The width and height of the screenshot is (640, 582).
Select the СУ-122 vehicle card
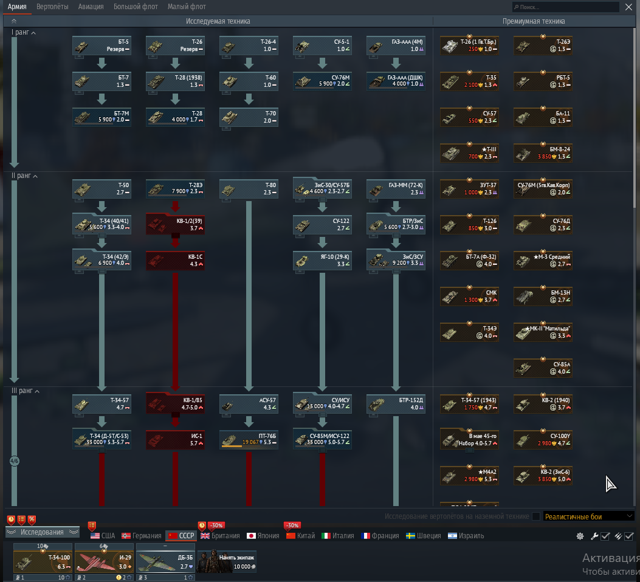pyautogui.click(x=322, y=225)
